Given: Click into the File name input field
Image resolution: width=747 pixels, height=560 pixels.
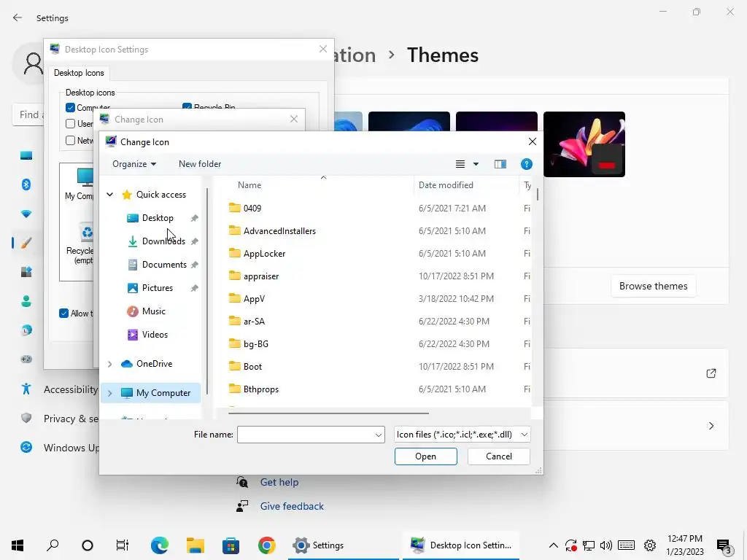Looking at the screenshot, I should [306, 435].
